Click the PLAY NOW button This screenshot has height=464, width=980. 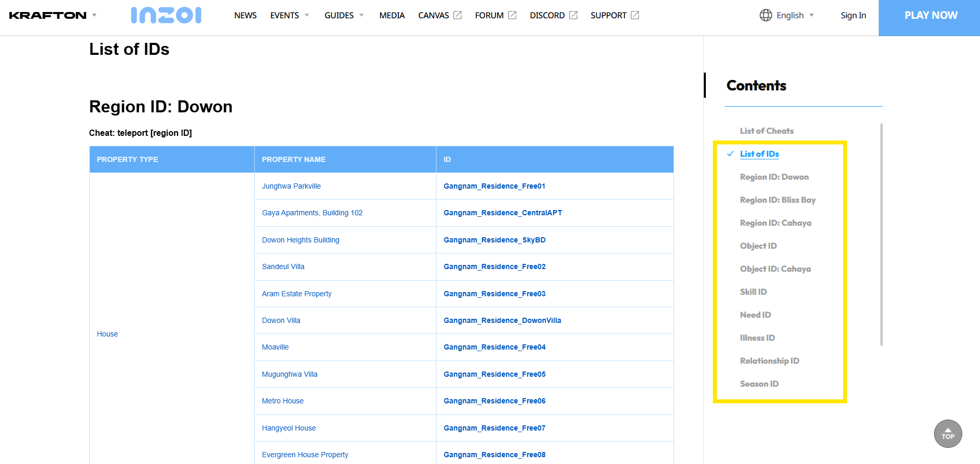pos(929,18)
